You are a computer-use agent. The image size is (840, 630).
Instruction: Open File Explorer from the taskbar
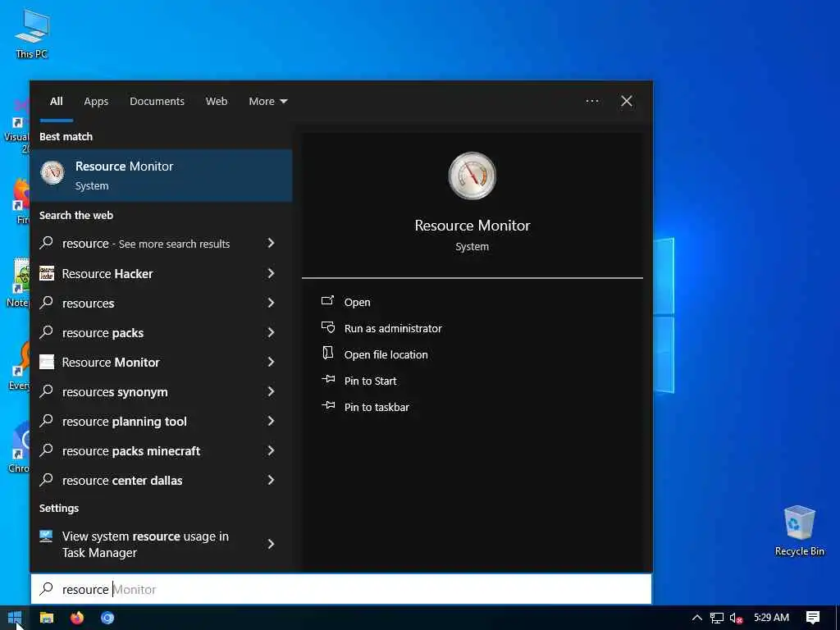pyautogui.click(x=47, y=618)
